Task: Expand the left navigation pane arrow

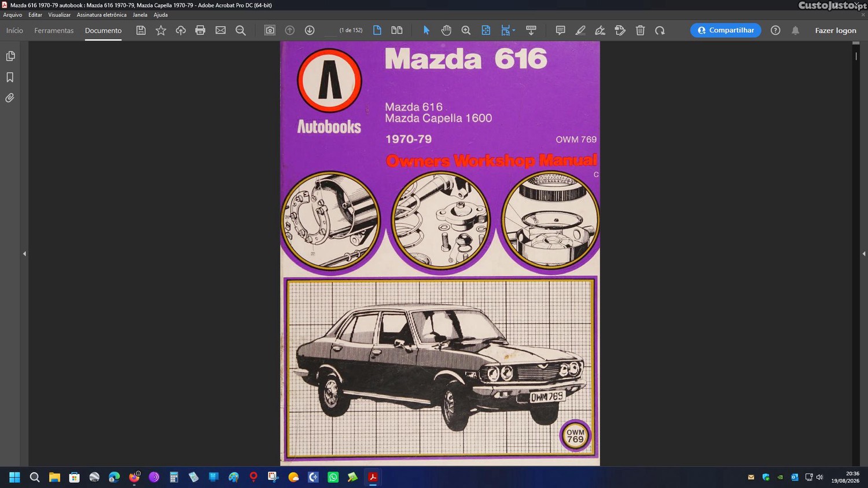Action: (24, 254)
